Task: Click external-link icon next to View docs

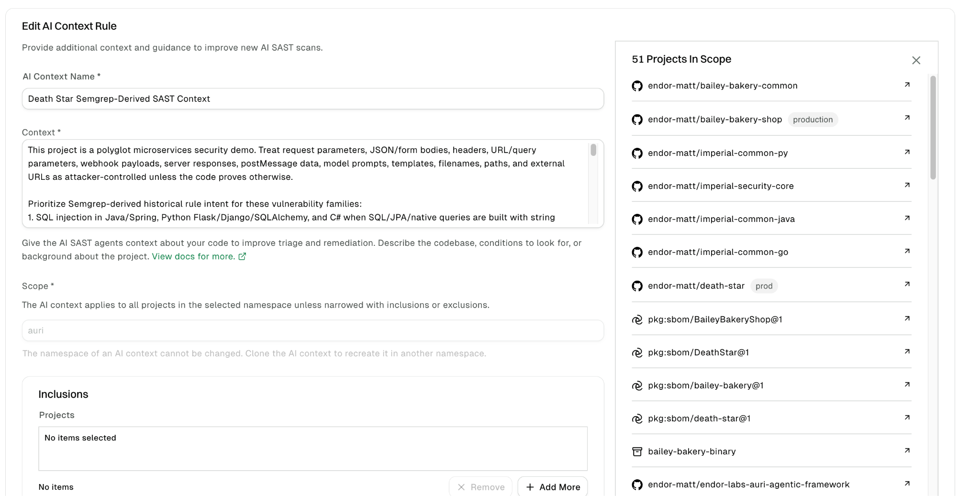Action: click(242, 256)
